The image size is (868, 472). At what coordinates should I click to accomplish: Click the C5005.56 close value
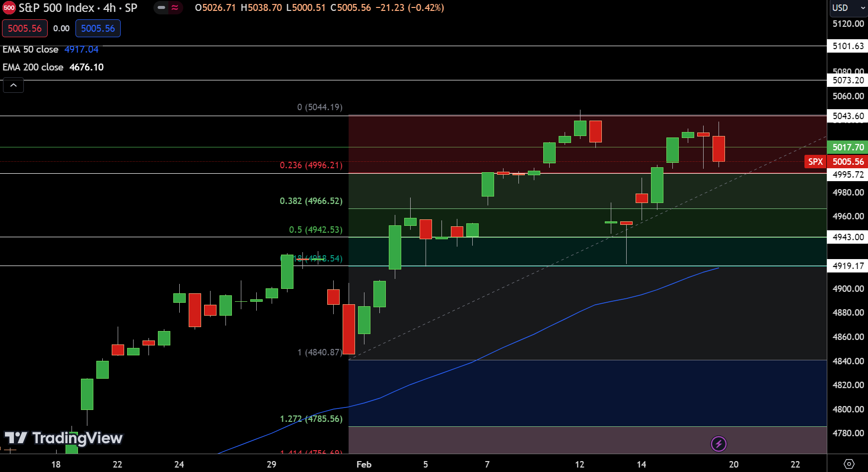point(351,8)
